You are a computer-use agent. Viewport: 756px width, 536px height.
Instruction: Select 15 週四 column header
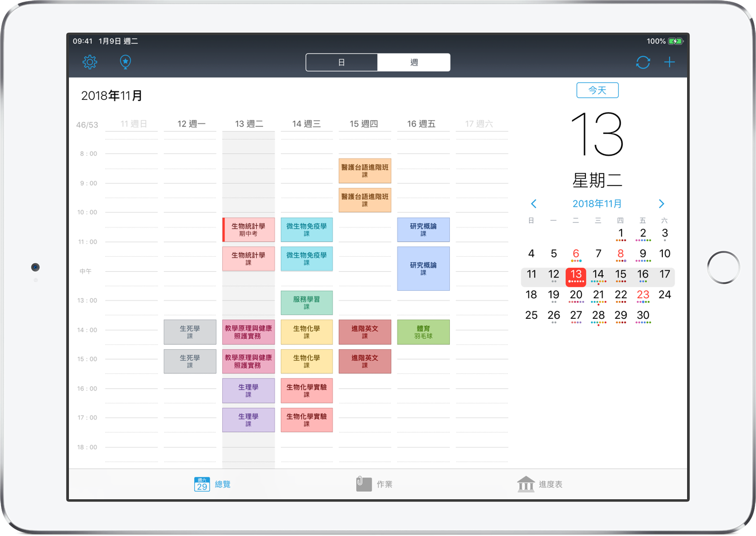pyautogui.click(x=364, y=124)
